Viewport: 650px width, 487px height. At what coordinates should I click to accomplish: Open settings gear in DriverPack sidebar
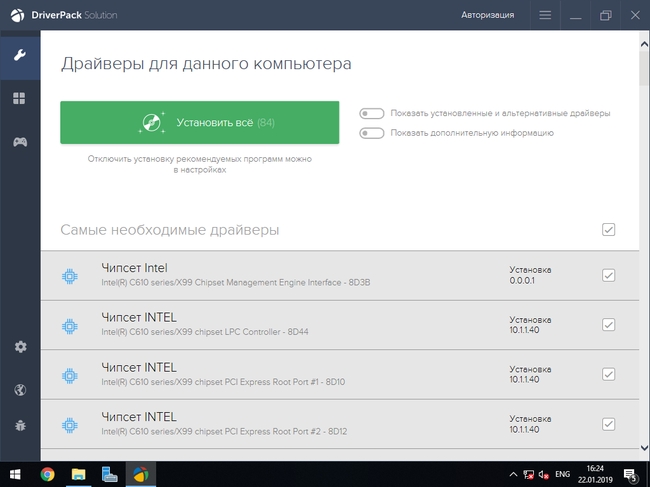pos(20,346)
